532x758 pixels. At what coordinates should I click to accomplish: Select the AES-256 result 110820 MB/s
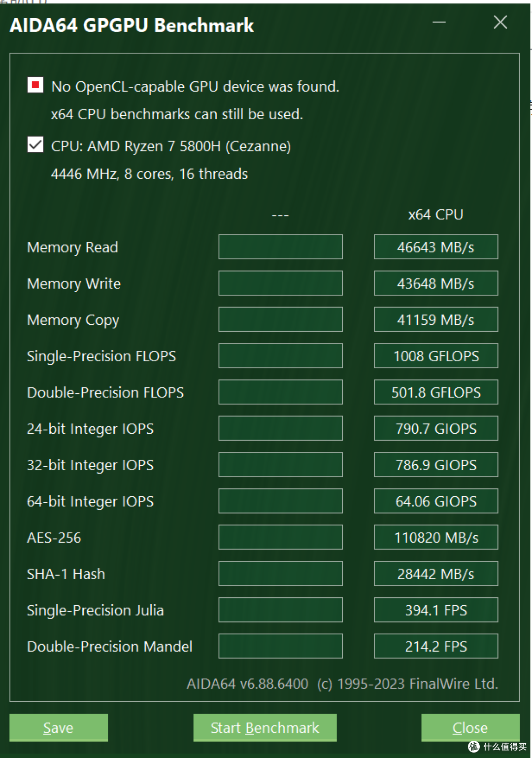pyautogui.click(x=436, y=538)
